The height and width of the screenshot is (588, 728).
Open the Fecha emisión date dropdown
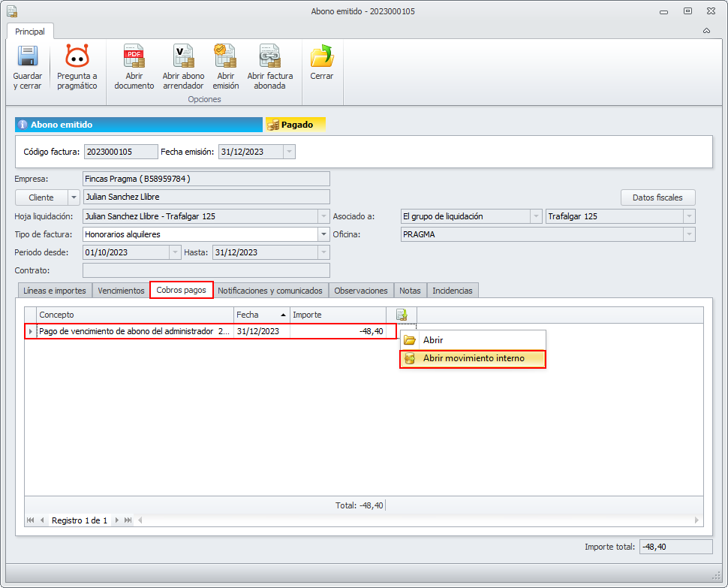(x=289, y=152)
